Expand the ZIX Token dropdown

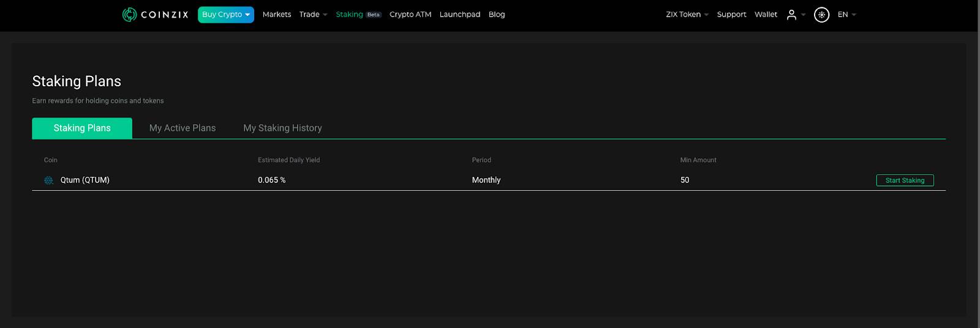pyautogui.click(x=687, y=15)
